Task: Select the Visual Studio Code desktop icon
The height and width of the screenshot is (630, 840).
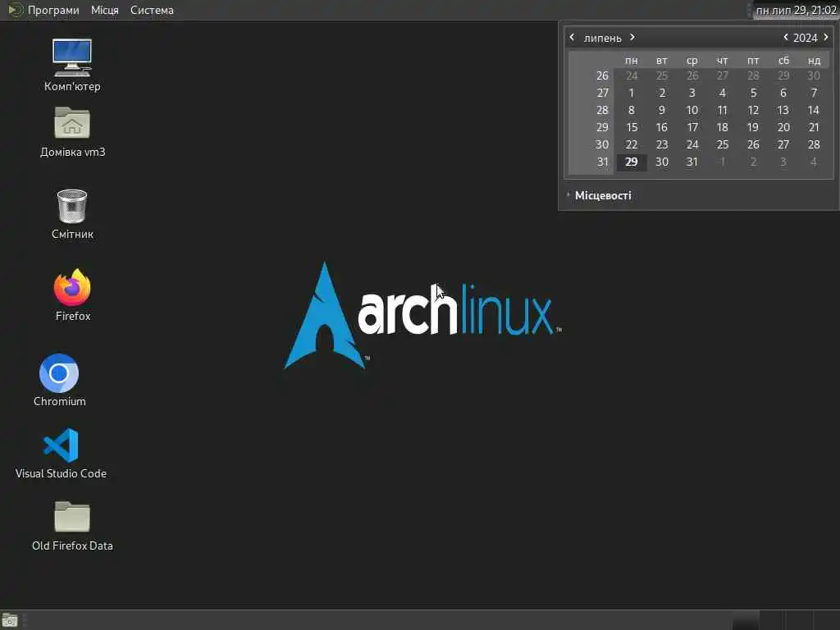Action: [61, 453]
